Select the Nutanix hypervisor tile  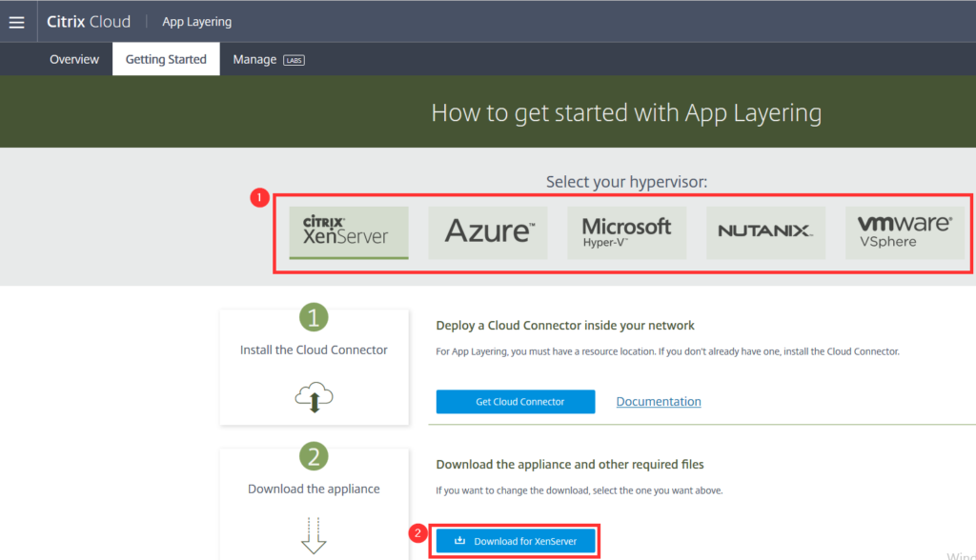[x=765, y=232]
